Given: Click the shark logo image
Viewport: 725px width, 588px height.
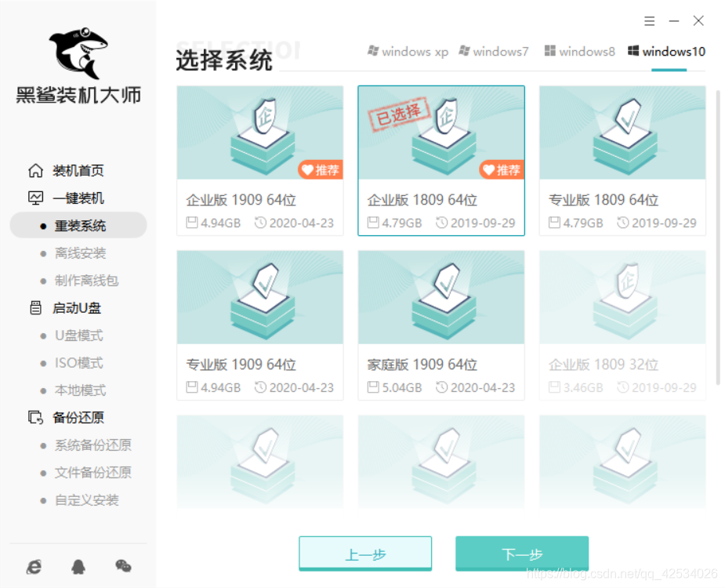Looking at the screenshot, I should (x=78, y=53).
